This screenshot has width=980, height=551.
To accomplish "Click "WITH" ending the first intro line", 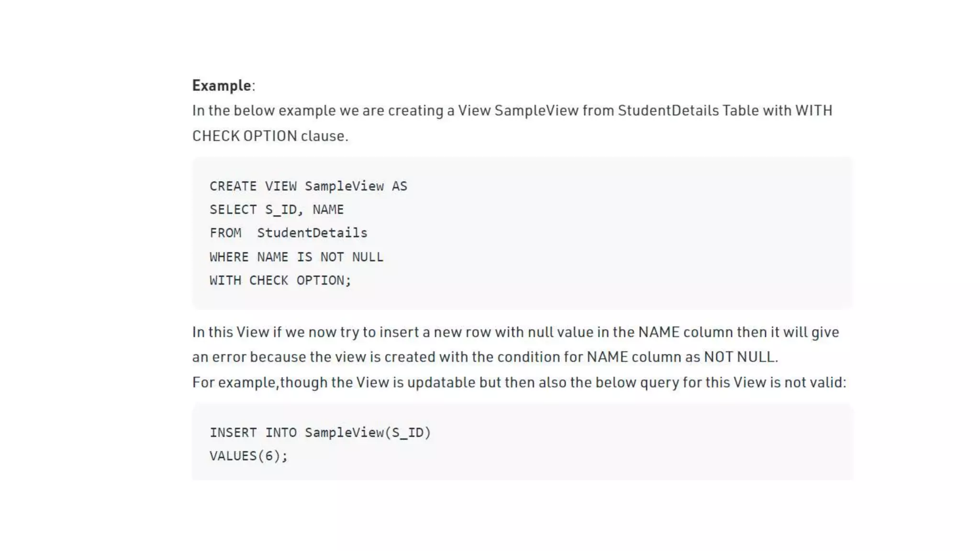I will click(x=813, y=110).
